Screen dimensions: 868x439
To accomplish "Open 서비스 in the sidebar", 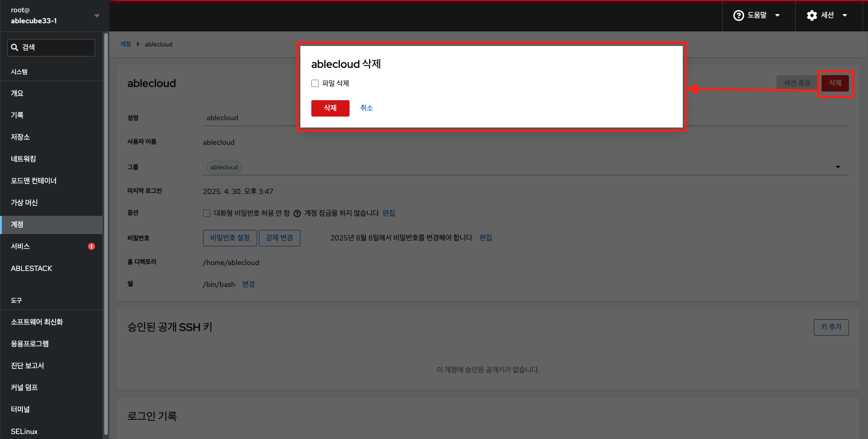I will click(51, 246).
